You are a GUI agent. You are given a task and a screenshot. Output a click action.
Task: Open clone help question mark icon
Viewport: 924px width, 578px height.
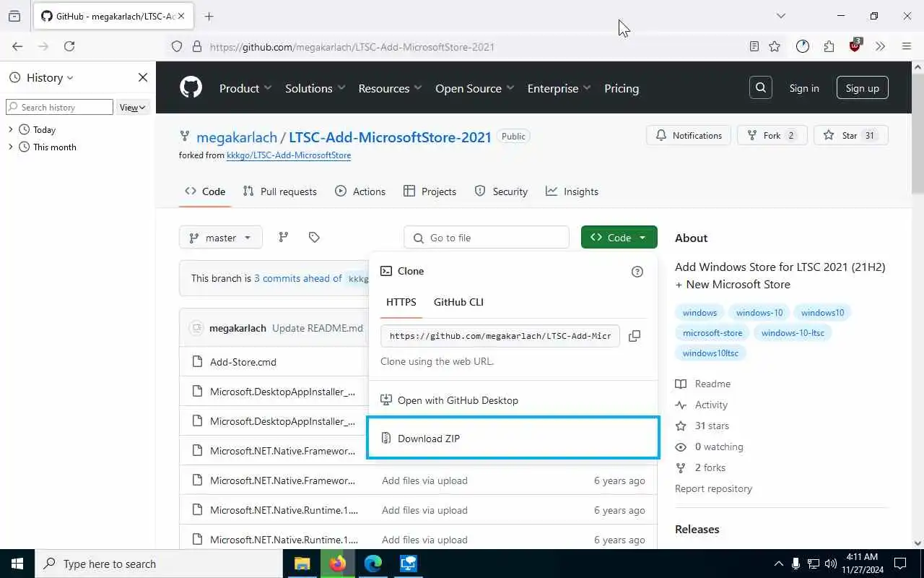point(637,272)
